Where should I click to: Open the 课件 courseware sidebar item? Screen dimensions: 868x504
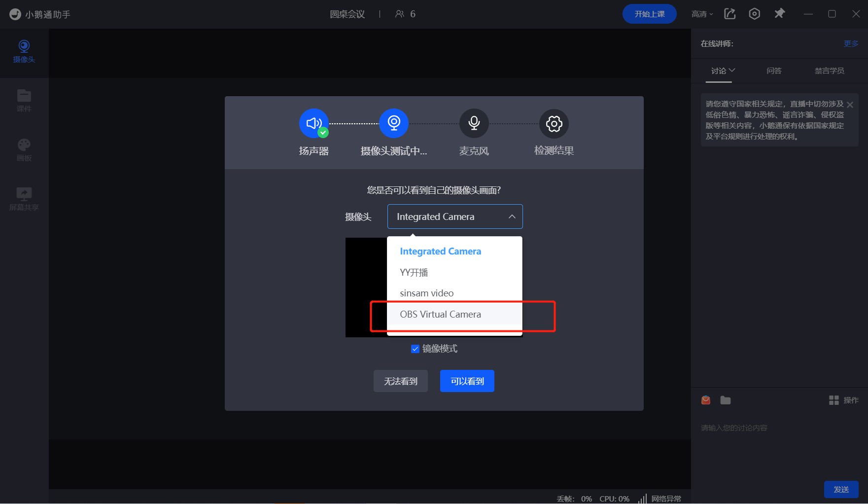[24, 101]
